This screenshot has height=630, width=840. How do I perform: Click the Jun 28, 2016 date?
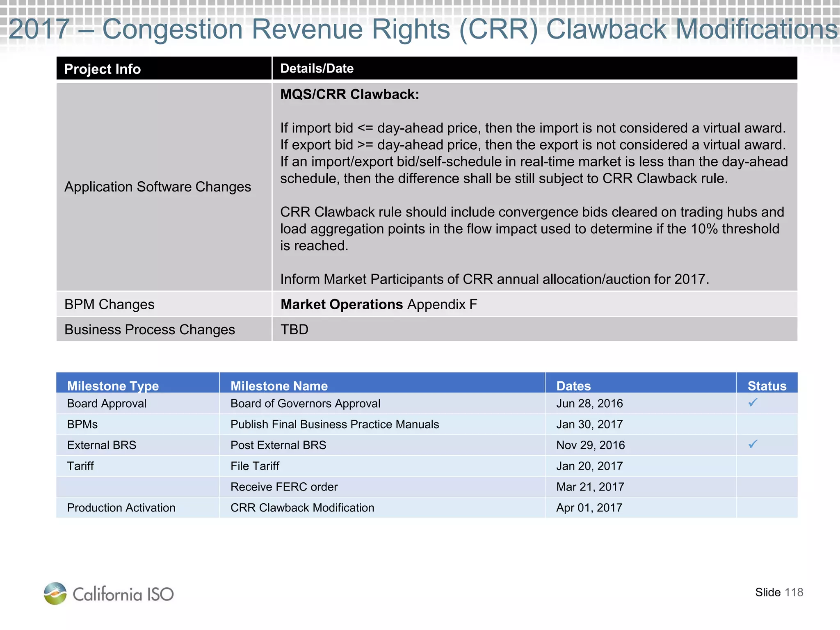click(x=589, y=404)
